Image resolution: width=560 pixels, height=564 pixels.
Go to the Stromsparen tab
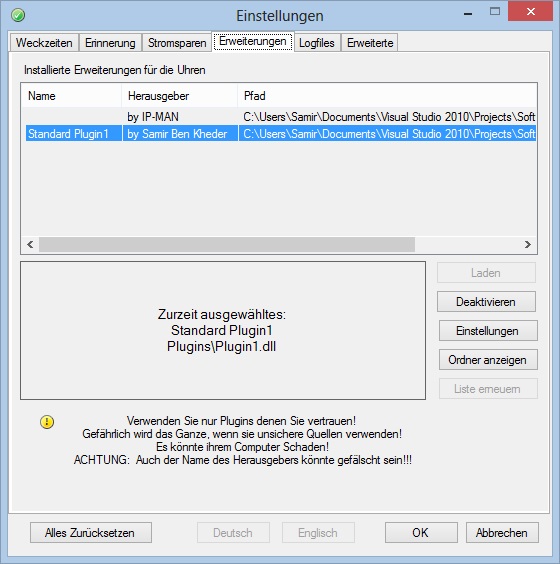[177, 43]
